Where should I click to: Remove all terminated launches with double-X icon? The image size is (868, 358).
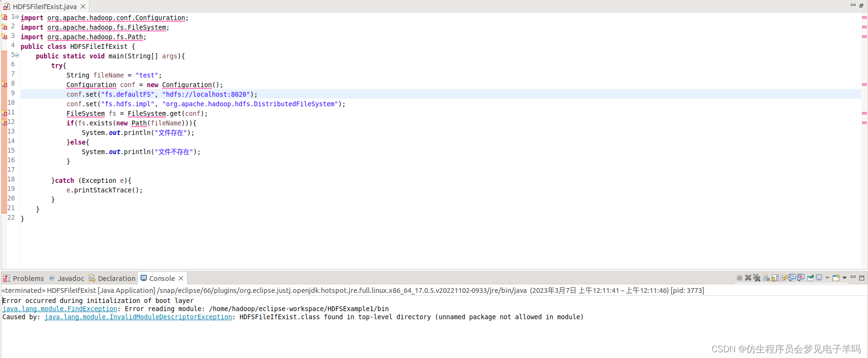pos(757,278)
